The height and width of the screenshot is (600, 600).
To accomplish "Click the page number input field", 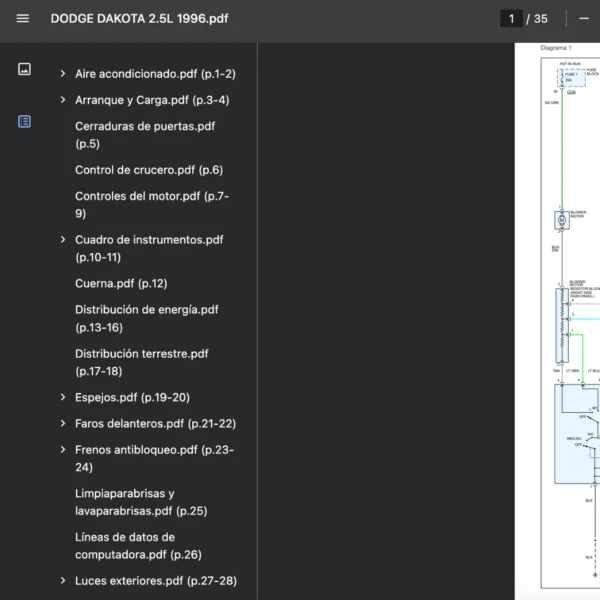I will click(511, 18).
